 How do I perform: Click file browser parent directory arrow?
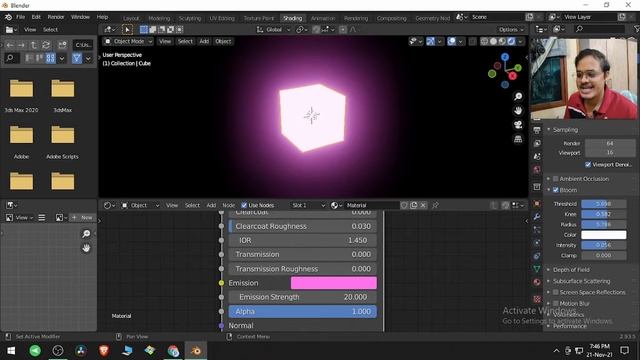click(x=34, y=45)
